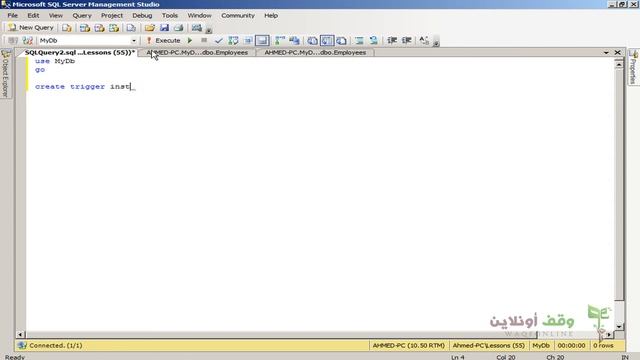Display the Estimated Execution Plan
Image resolution: width=640 pixels, height=360 pixels.
233,40
